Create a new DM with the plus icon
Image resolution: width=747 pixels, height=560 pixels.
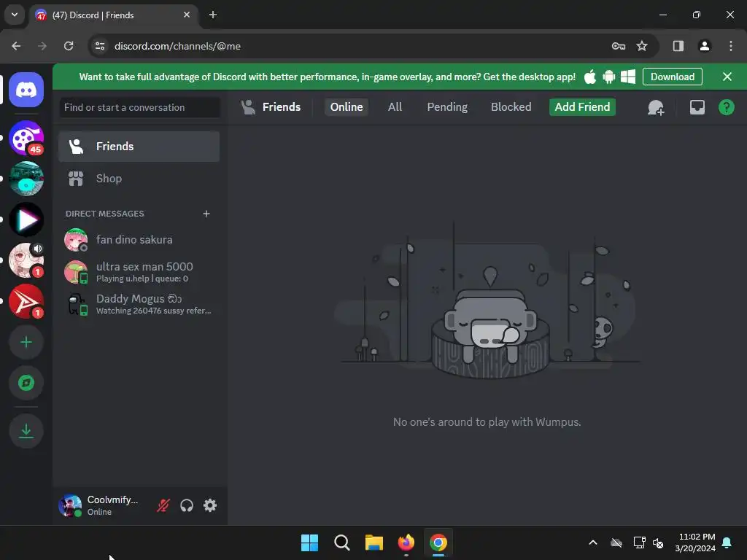point(206,214)
